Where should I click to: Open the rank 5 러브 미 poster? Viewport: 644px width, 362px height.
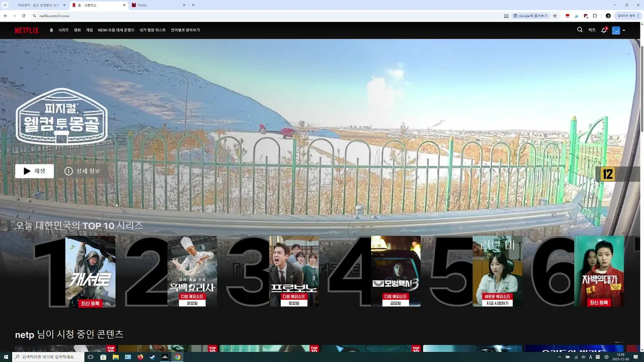[x=497, y=271]
